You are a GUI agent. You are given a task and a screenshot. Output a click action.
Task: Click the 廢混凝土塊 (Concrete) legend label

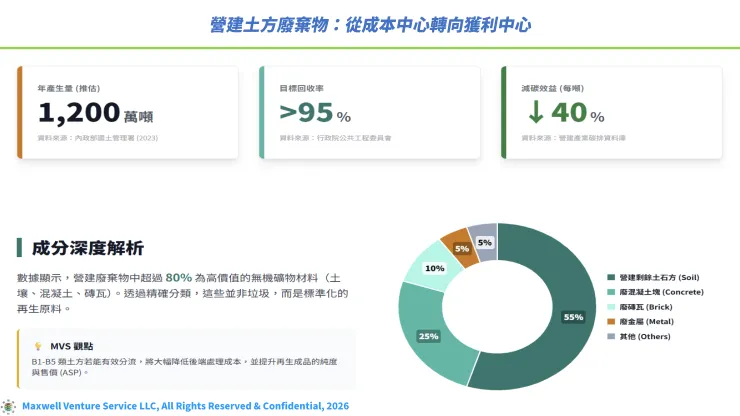[x=662, y=292]
